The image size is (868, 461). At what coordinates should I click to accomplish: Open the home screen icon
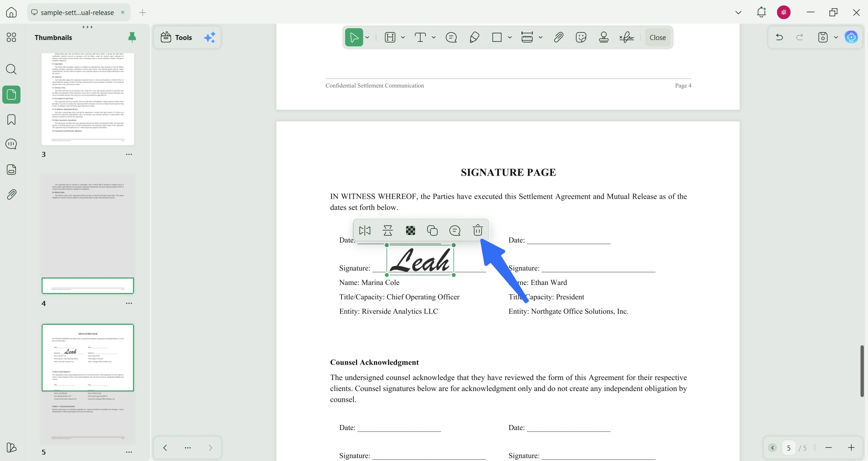tap(11, 12)
